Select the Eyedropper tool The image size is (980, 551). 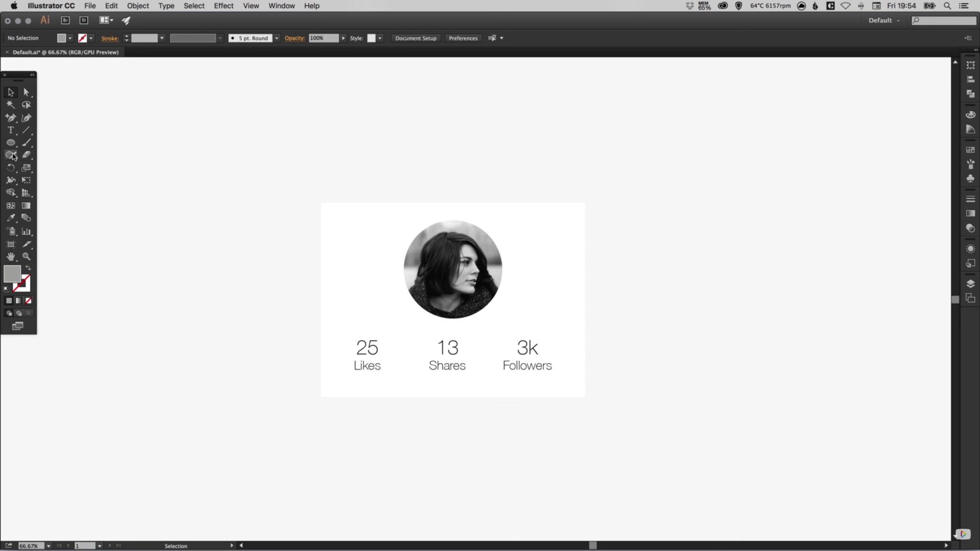click(x=11, y=218)
